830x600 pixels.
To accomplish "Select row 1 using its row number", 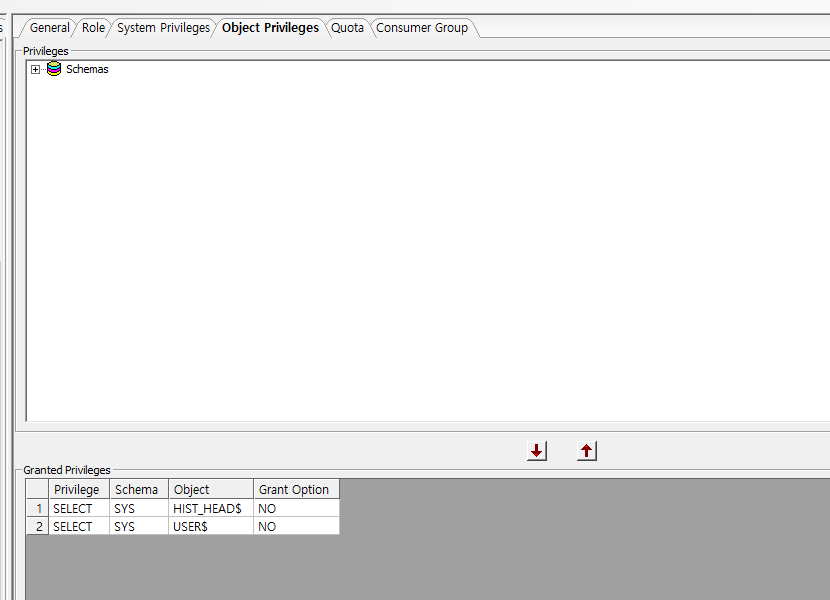I will pyautogui.click(x=37, y=508).
